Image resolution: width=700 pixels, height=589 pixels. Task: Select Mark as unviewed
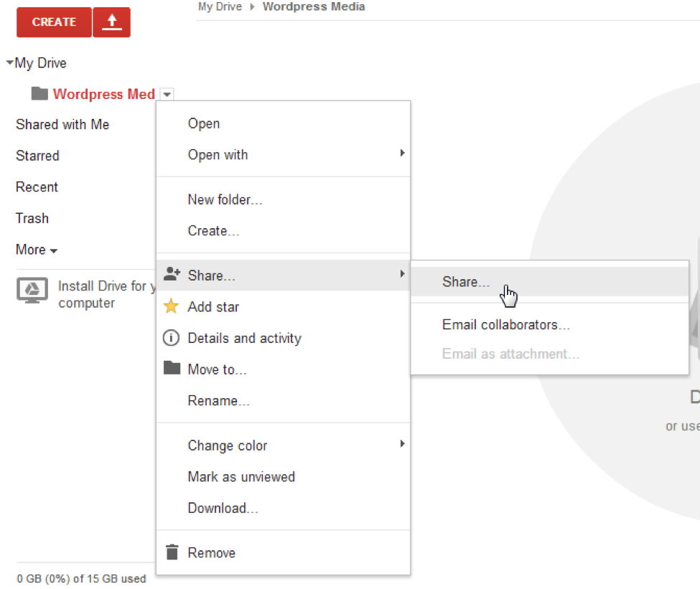pos(241,476)
